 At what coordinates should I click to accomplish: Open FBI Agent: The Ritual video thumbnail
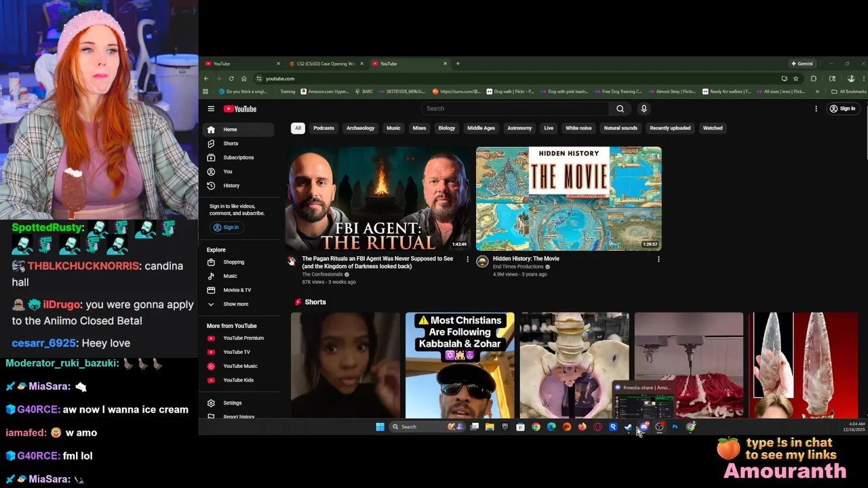[378, 199]
